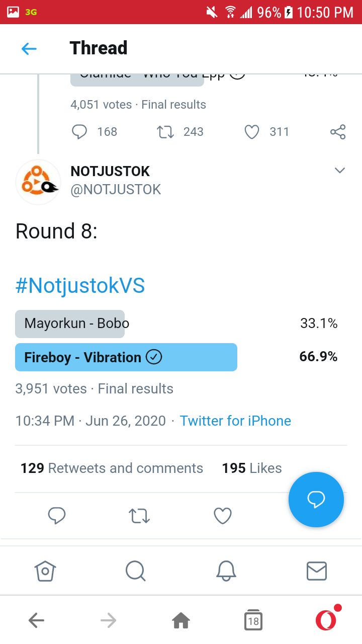Switch to the Twitter Home tab
The height and width of the screenshot is (644, 362).
click(45, 571)
